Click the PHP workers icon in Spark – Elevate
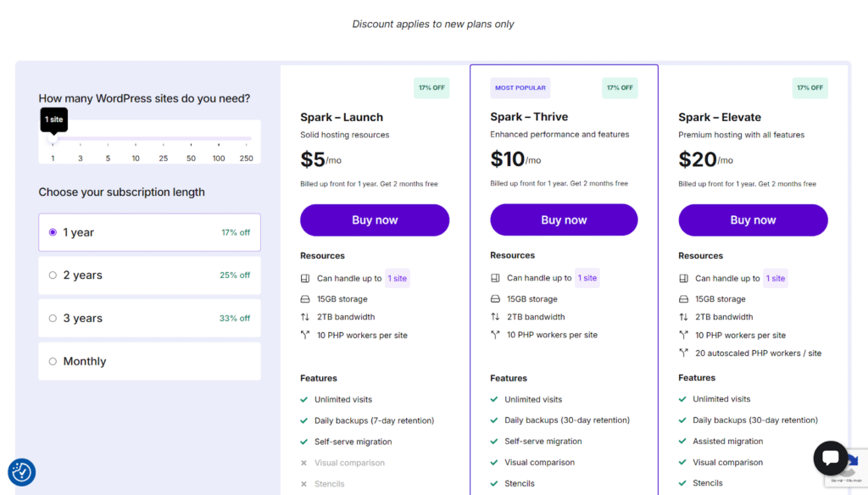 (x=683, y=335)
